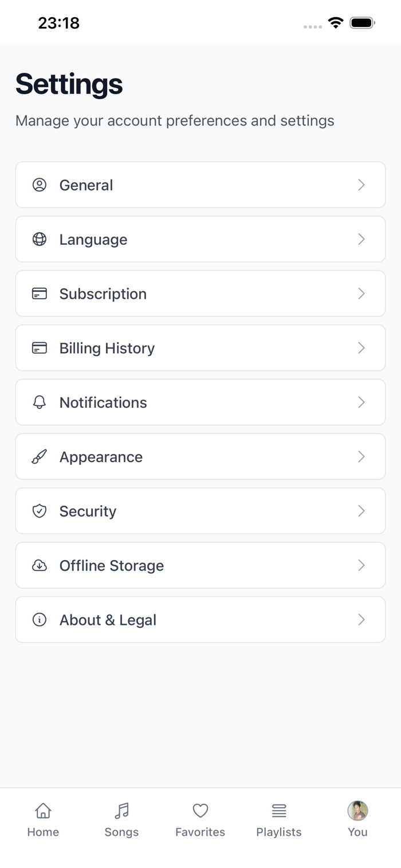Open the Notifications settings row
The height and width of the screenshot is (868, 401).
(x=200, y=402)
